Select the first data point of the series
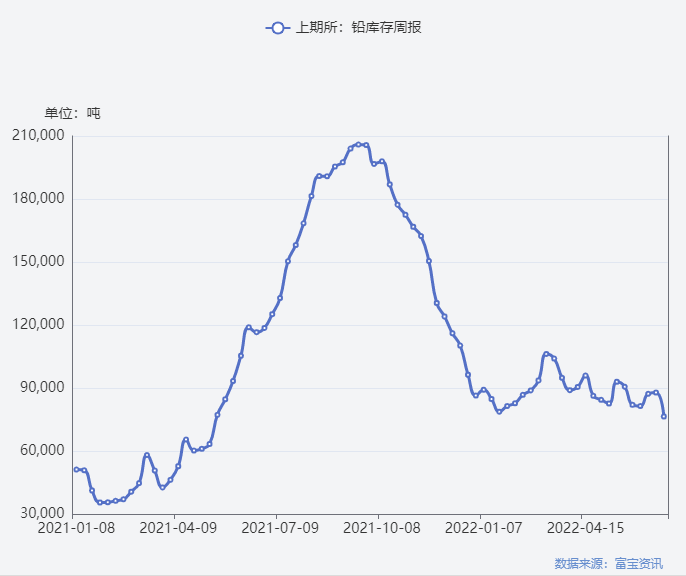 (x=76, y=469)
